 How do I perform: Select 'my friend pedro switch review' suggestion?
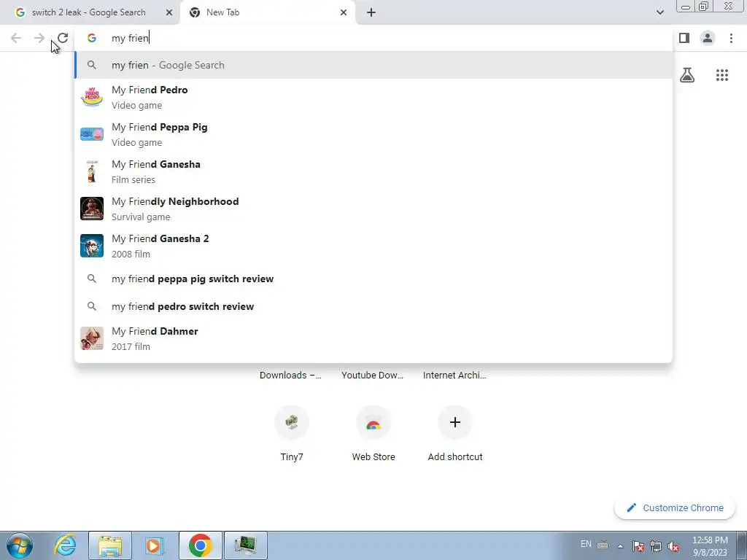373,306
